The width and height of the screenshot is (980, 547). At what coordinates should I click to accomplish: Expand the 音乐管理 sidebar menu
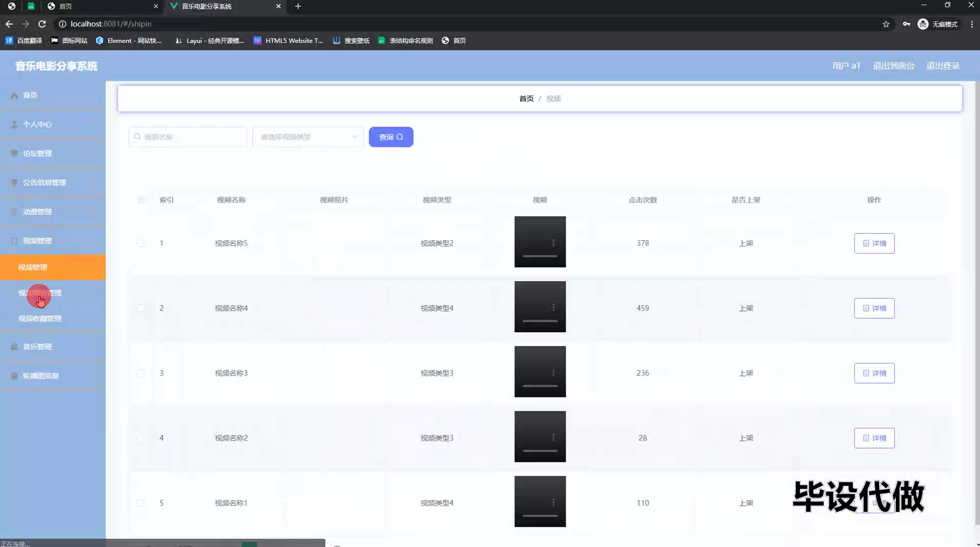pos(53,346)
